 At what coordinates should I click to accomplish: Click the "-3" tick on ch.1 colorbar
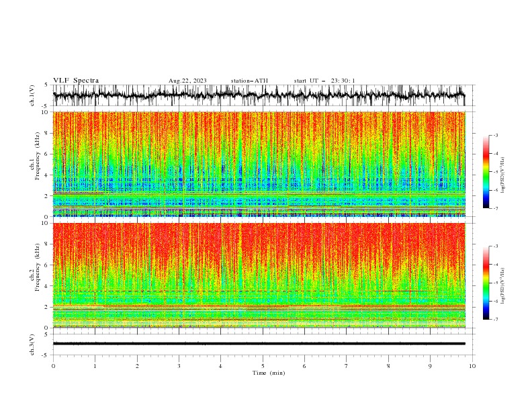pyautogui.click(x=495, y=135)
